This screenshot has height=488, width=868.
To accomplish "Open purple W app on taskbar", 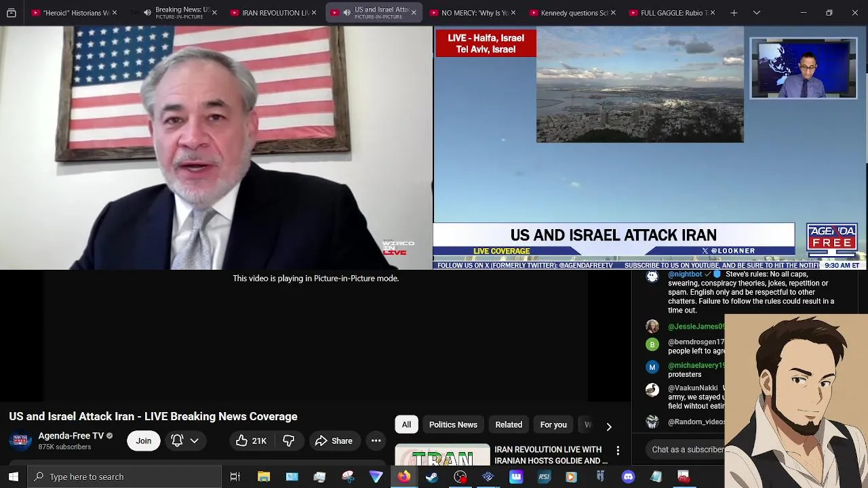I will coord(516,476).
